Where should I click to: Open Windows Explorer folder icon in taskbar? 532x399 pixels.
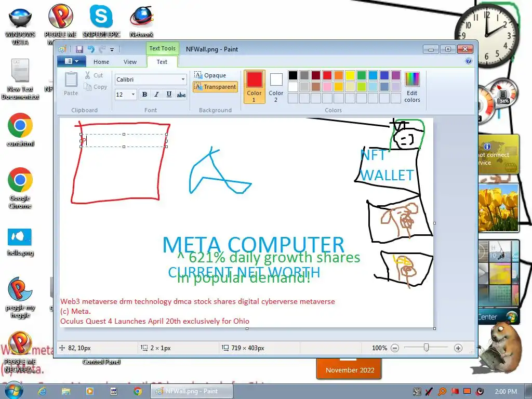pos(66,391)
